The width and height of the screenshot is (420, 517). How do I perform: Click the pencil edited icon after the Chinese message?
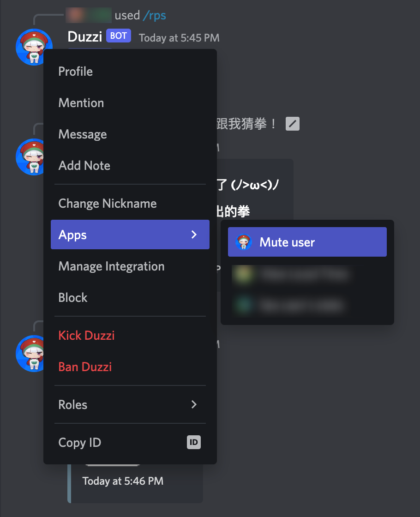coord(293,124)
